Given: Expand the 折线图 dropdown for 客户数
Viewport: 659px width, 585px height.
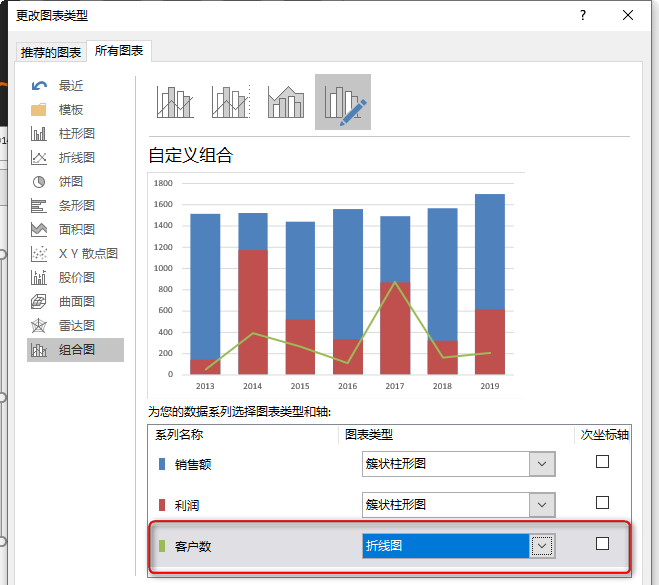Looking at the screenshot, I should 542,545.
